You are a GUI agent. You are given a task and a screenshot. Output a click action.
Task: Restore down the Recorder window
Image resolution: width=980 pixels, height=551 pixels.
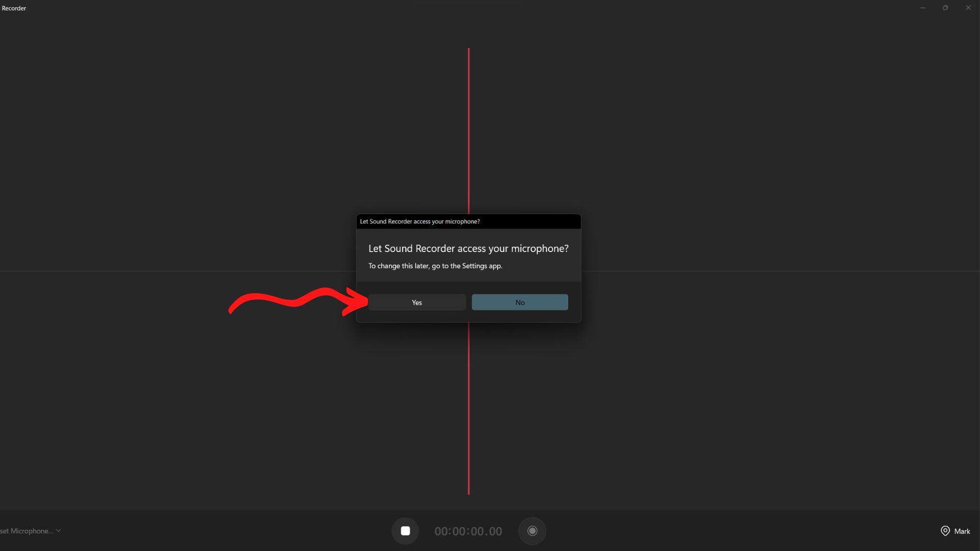pos(945,8)
